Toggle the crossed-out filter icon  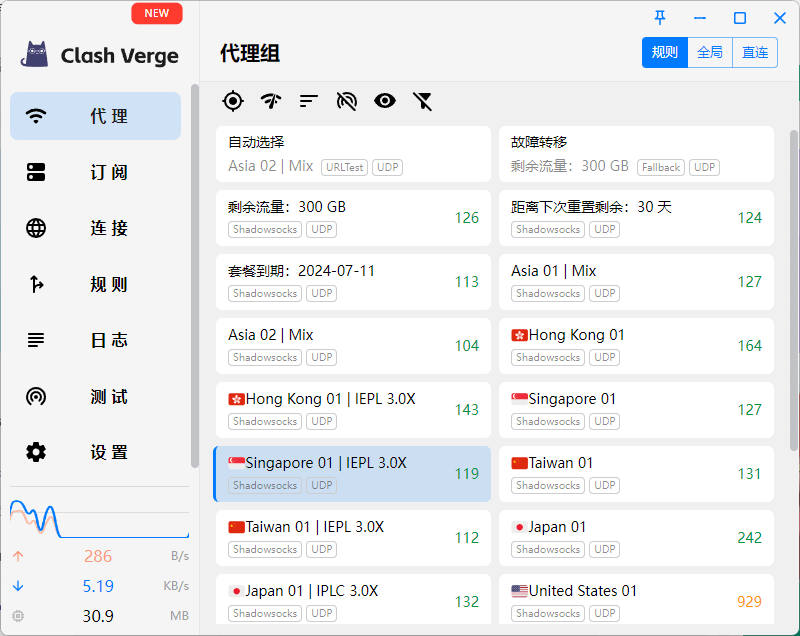pyautogui.click(x=423, y=100)
